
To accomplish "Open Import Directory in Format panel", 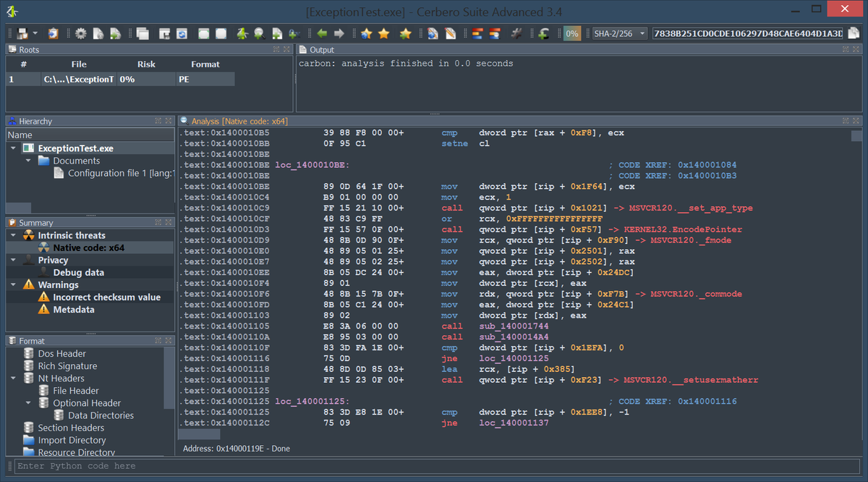I will tap(72, 440).
